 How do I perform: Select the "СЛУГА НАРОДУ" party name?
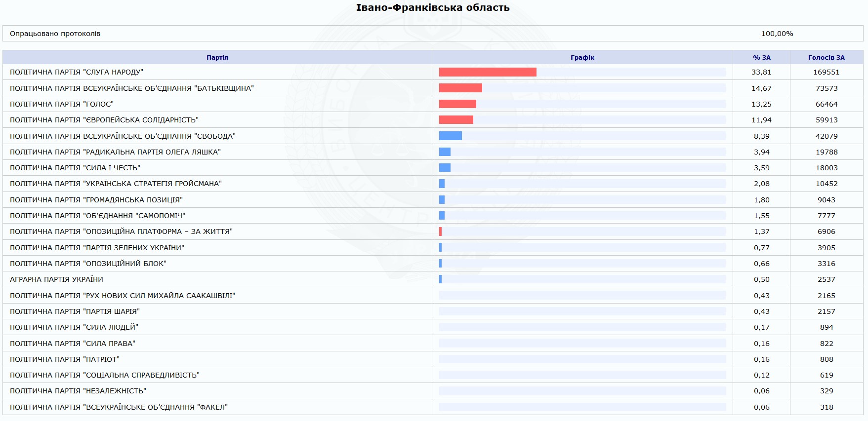(77, 72)
